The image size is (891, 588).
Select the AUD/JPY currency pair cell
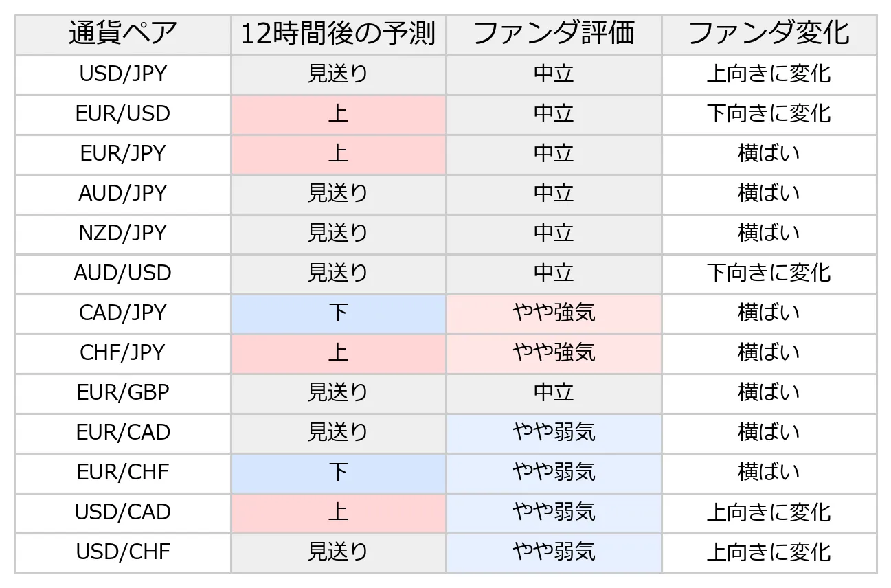pos(123,193)
